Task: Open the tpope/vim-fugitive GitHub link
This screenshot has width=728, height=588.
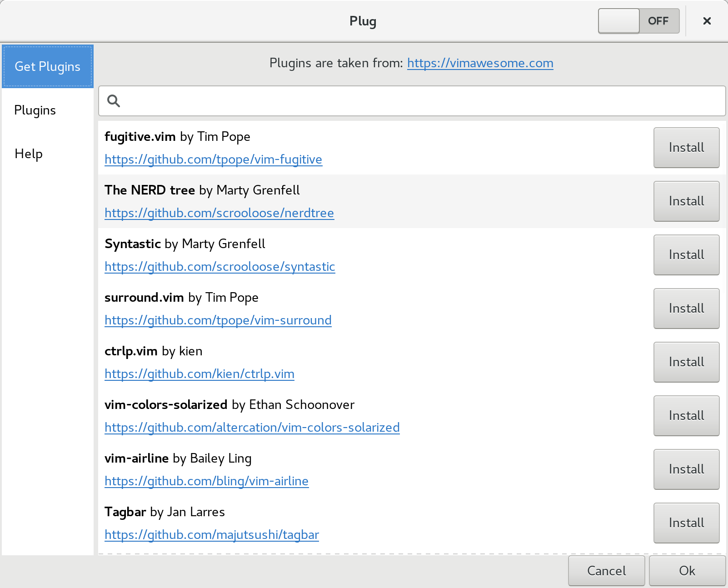Action: [x=213, y=159]
